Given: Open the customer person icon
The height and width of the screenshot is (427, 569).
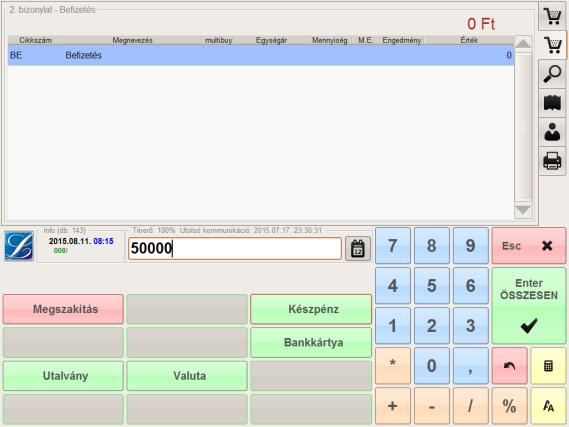Looking at the screenshot, I should pos(552,132).
